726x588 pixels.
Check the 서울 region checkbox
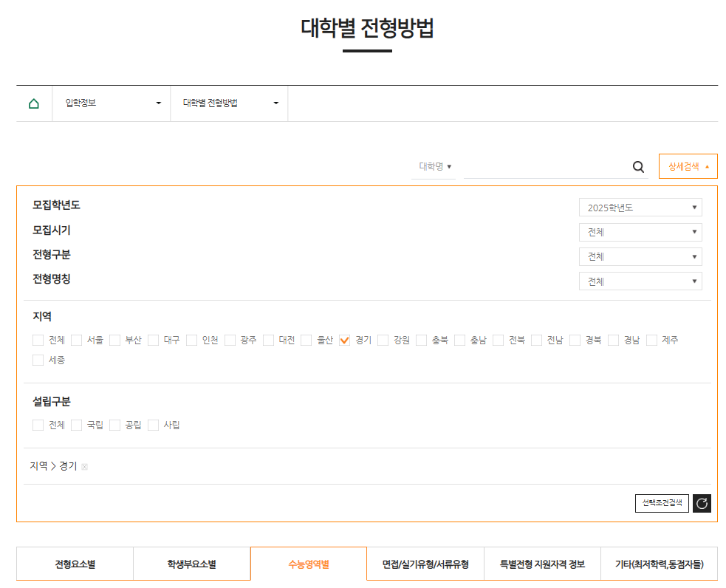76,340
